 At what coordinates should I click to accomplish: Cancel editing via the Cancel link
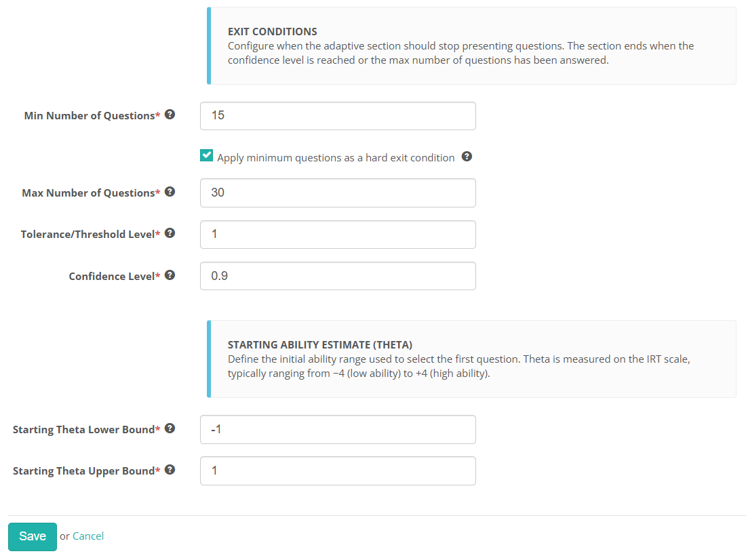coord(88,536)
